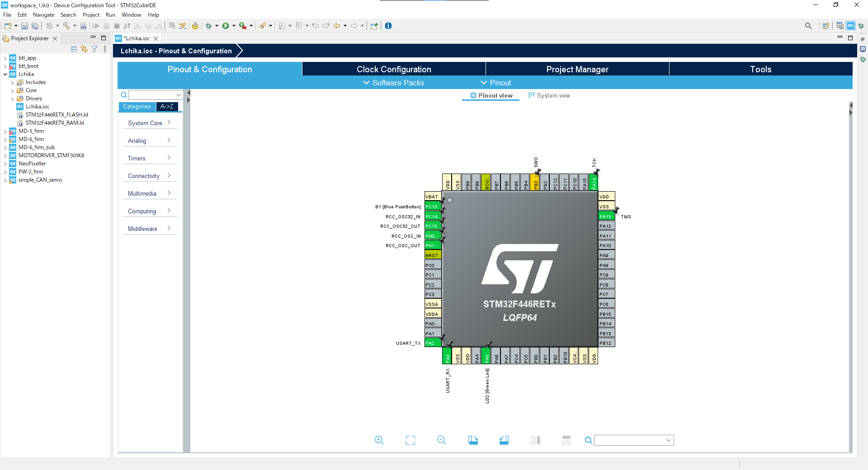Click the Back navigation yellow arrow
The height and width of the screenshot is (470, 868).
pos(337,26)
